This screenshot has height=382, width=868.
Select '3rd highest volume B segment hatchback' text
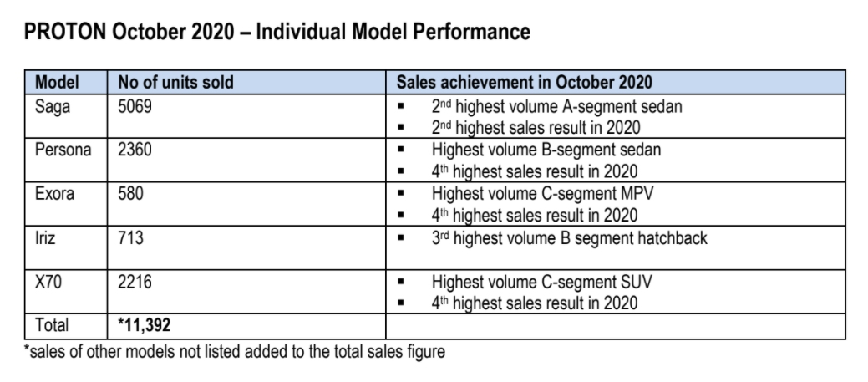(569, 237)
